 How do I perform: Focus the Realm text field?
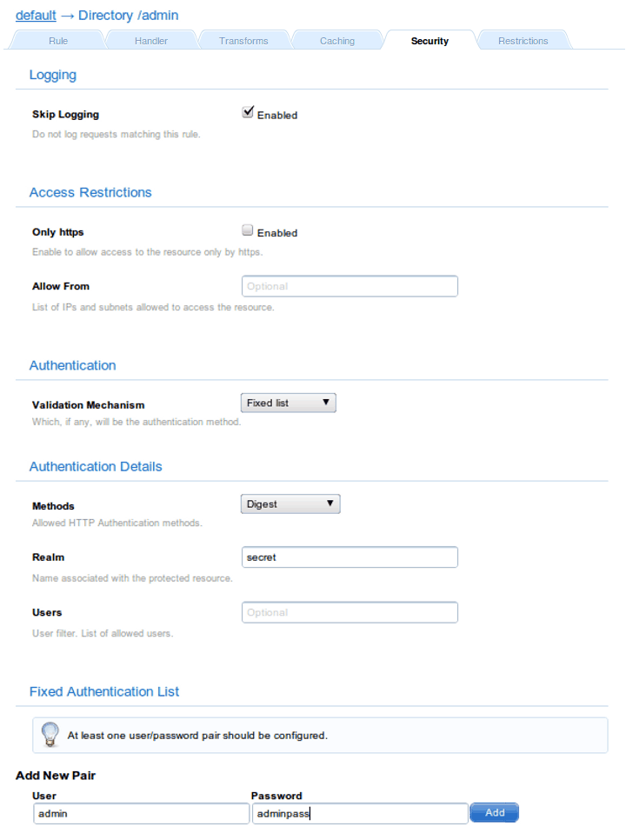(350, 557)
